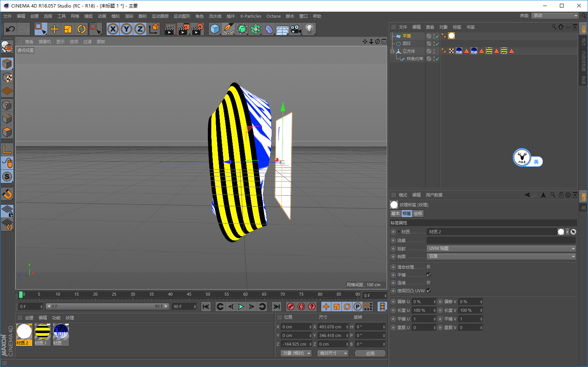This screenshot has height=367, width=588.
Task: Open the 运动图形 menu
Action: coord(182,16)
